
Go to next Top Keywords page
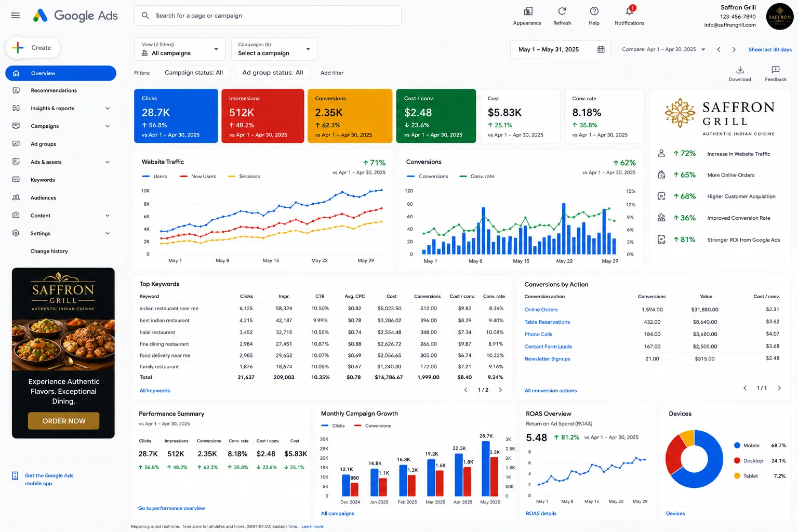[500, 390]
